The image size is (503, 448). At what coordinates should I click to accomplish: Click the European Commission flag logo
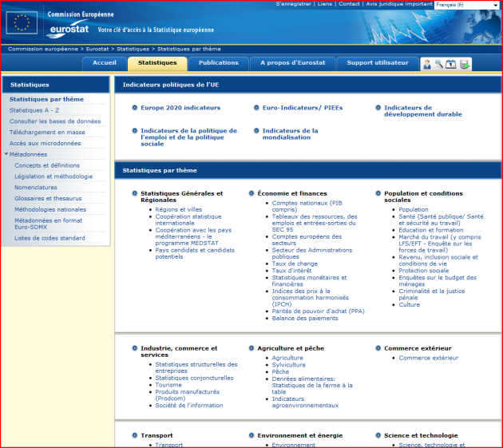click(x=22, y=22)
